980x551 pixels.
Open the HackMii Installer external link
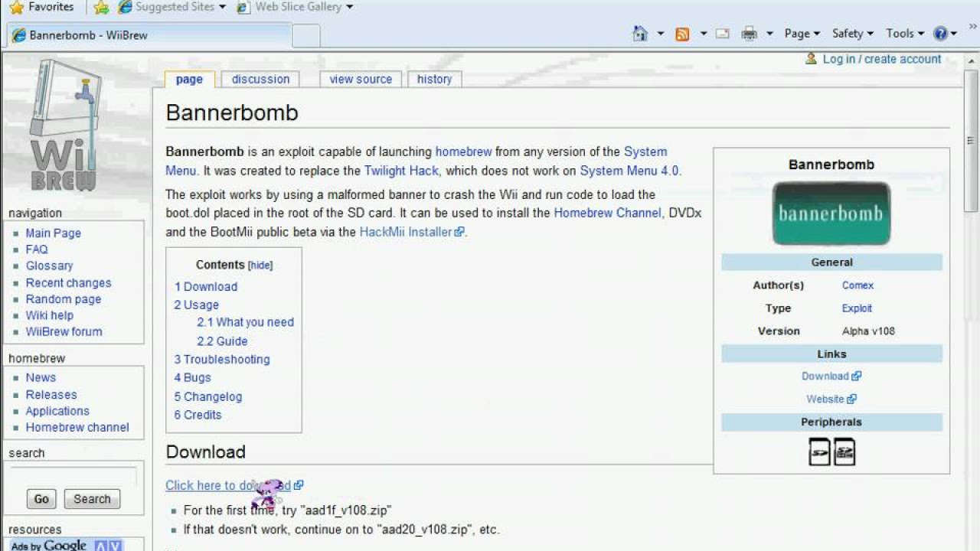tap(411, 232)
